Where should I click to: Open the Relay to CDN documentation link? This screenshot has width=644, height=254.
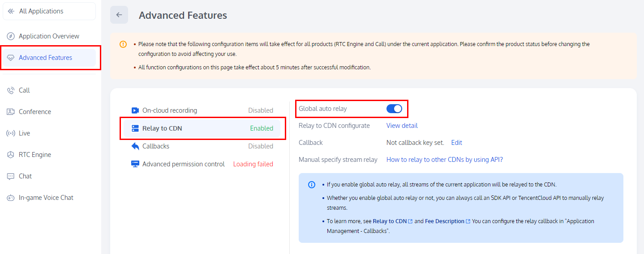tap(390, 221)
